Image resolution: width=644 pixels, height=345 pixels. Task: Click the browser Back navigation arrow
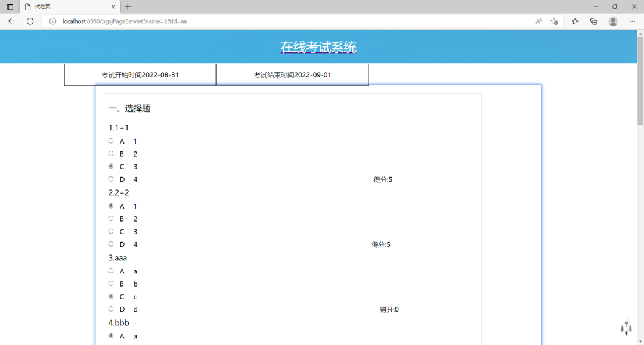(x=11, y=21)
